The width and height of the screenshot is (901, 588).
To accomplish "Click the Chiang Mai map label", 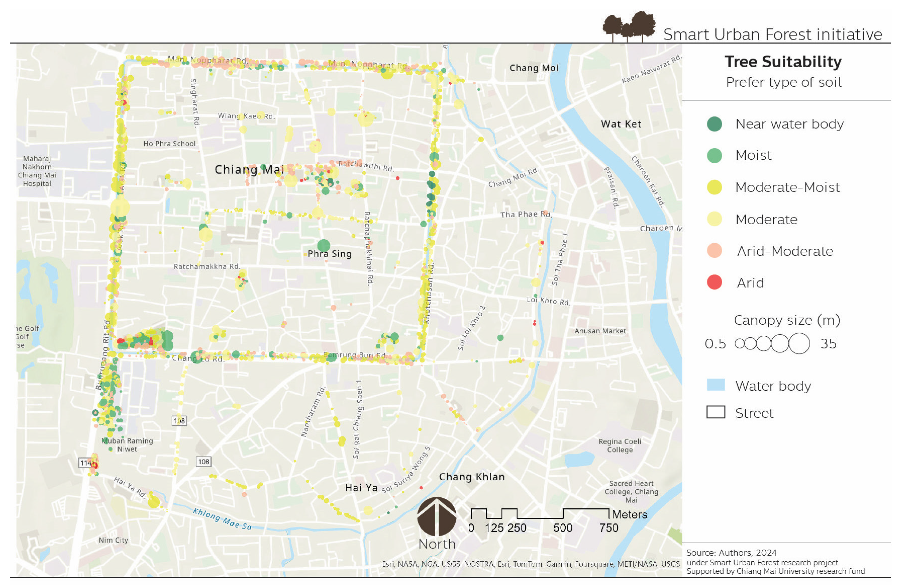I will pyautogui.click(x=249, y=170).
